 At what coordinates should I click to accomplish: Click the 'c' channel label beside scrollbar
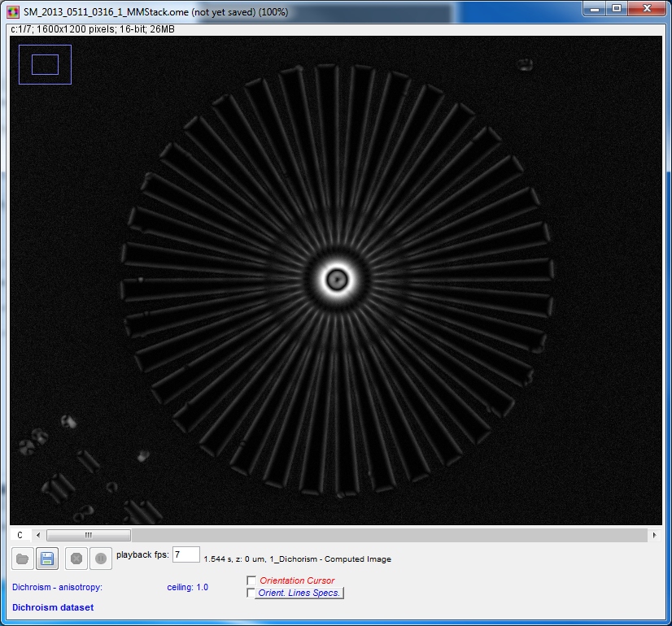click(20, 535)
